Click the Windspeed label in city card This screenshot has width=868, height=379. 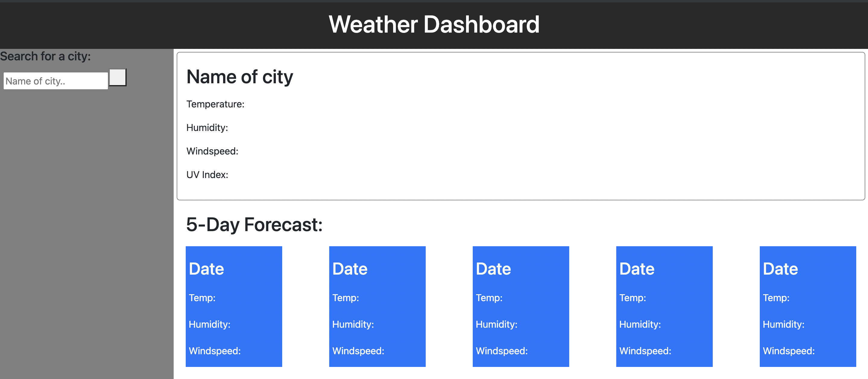[x=212, y=151]
